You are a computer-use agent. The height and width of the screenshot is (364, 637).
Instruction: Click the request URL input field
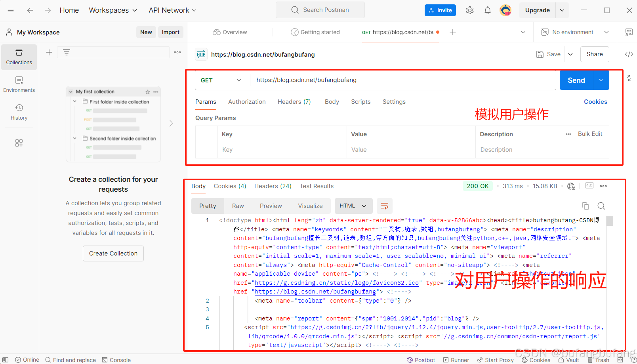(x=403, y=80)
